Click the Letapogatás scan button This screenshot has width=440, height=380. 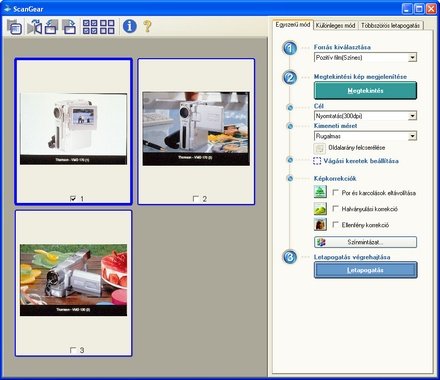365,270
